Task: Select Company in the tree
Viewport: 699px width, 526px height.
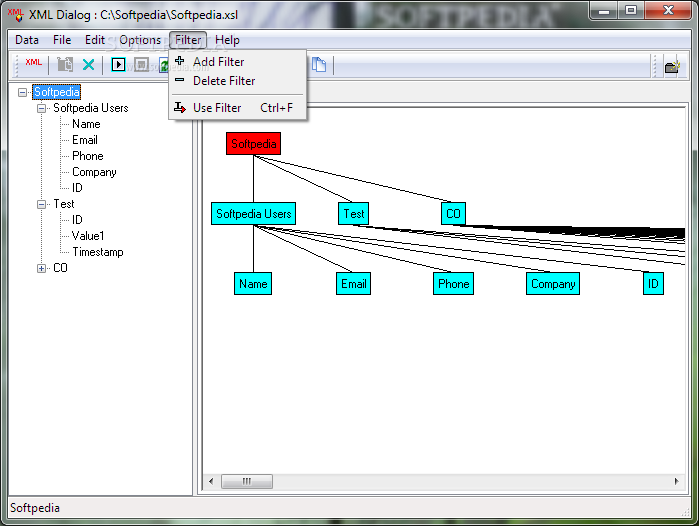Action: (x=94, y=172)
